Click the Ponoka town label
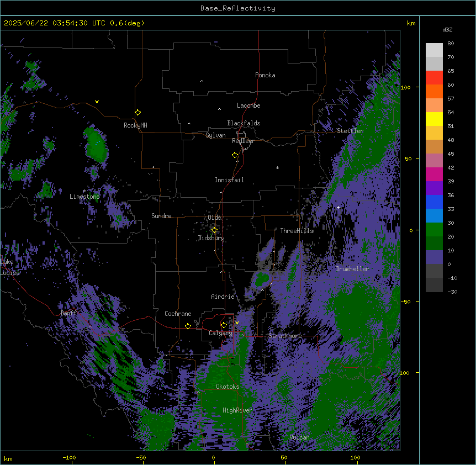The width and height of the screenshot is (476, 465). [x=265, y=75]
